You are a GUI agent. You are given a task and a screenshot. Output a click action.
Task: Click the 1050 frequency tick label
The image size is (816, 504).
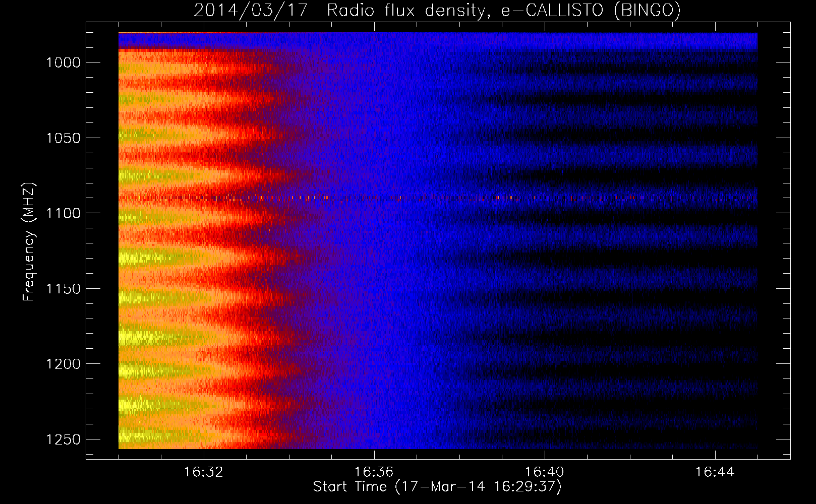[64, 138]
